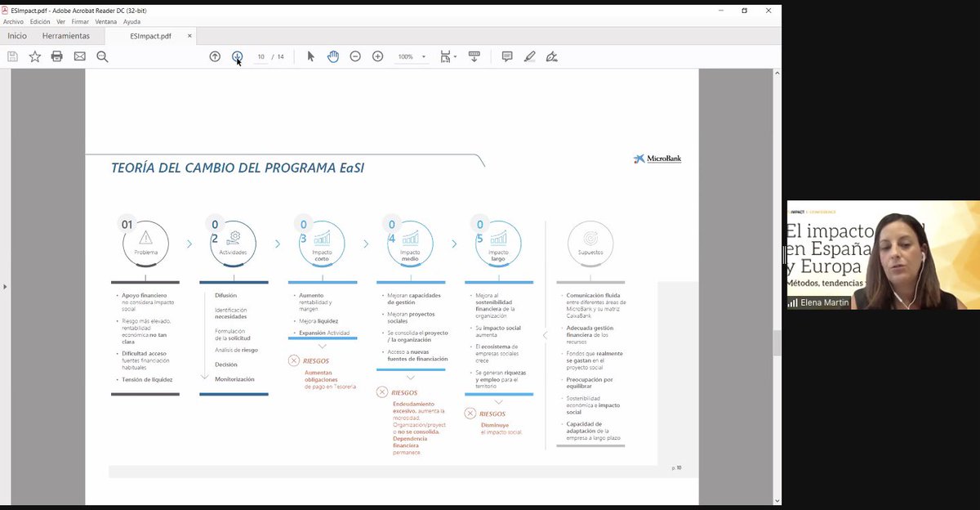980x510 pixels.
Task: Click the 'Tensión de liquidez' bullet
Action: [x=148, y=379]
